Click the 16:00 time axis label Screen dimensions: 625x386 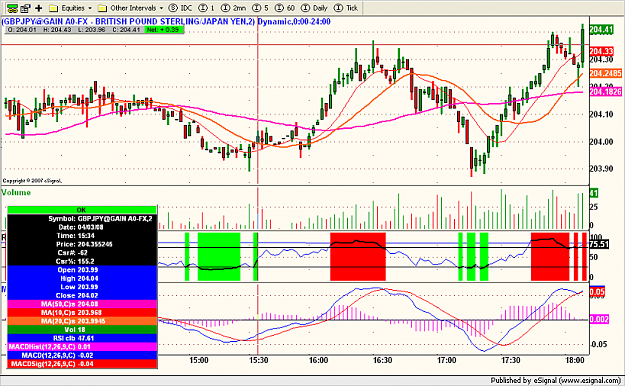coord(318,360)
